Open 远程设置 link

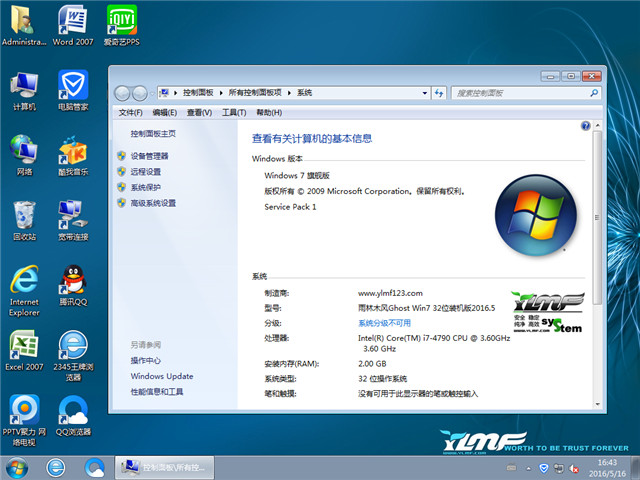tap(146, 172)
